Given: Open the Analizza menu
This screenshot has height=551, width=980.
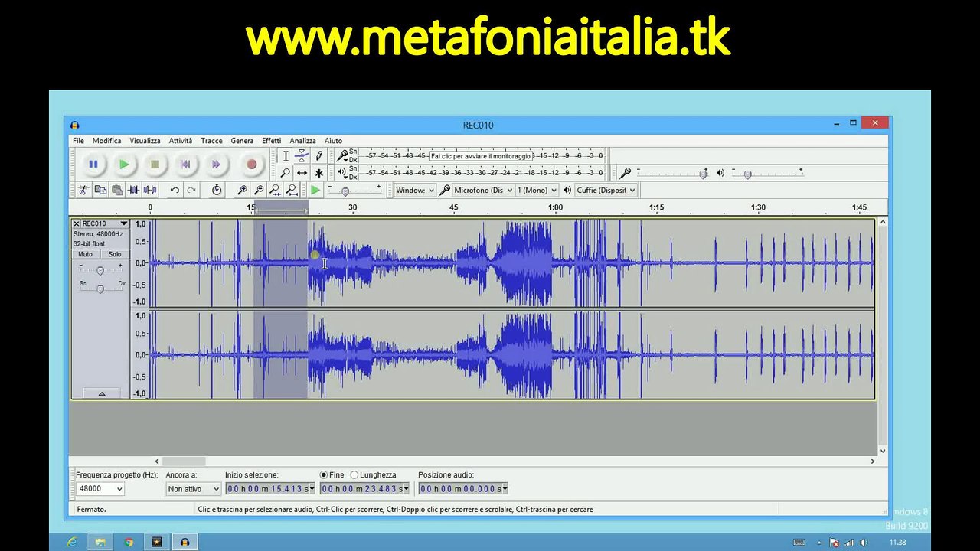Looking at the screenshot, I should [x=302, y=141].
